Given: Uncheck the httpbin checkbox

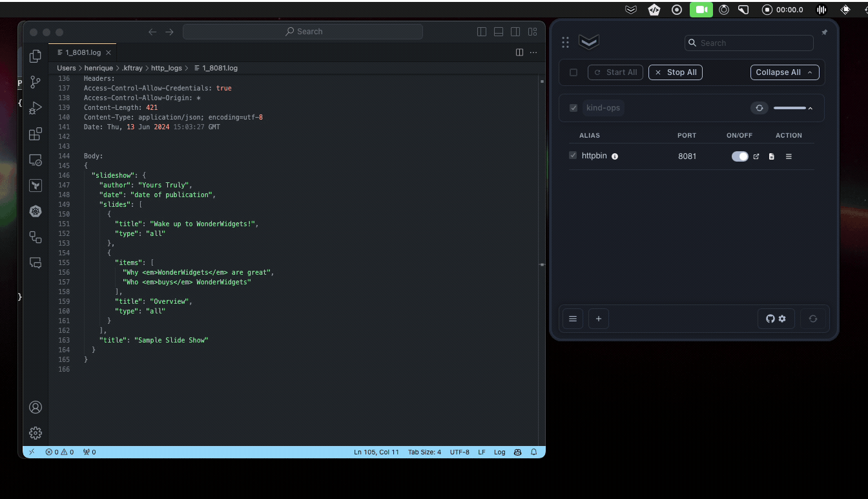Looking at the screenshot, I should [x=573, y=156].
